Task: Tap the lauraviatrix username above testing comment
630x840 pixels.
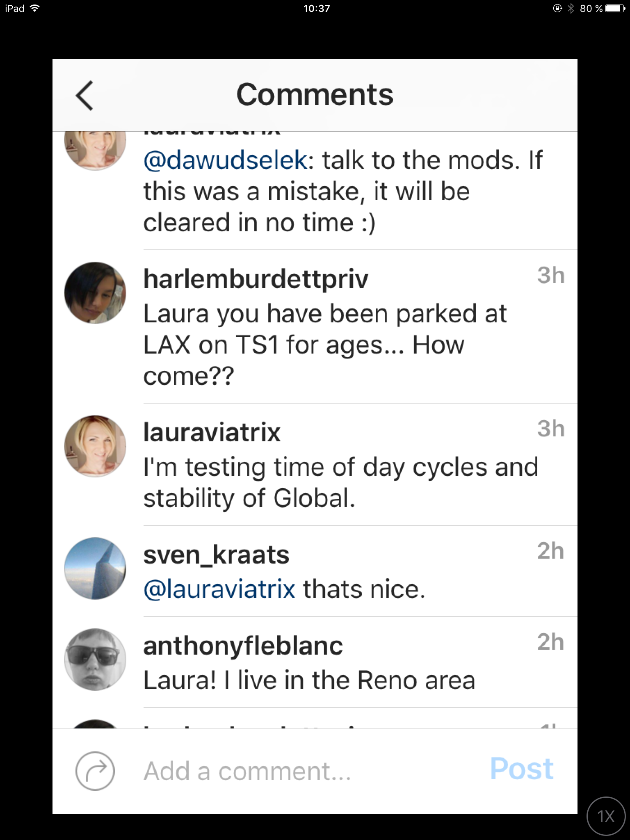Action: point(212,432)
